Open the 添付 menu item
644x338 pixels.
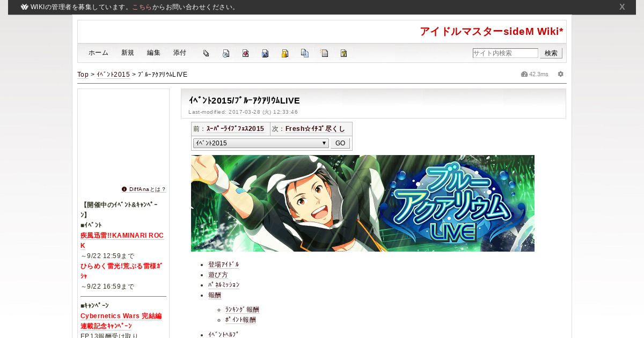tap(180, 53)
